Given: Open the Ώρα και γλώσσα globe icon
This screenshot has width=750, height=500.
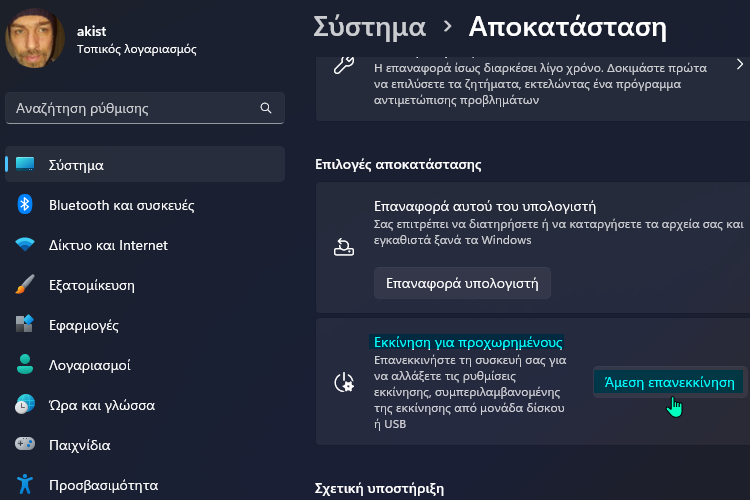Looking at the screenshot, I should (25, 404).
